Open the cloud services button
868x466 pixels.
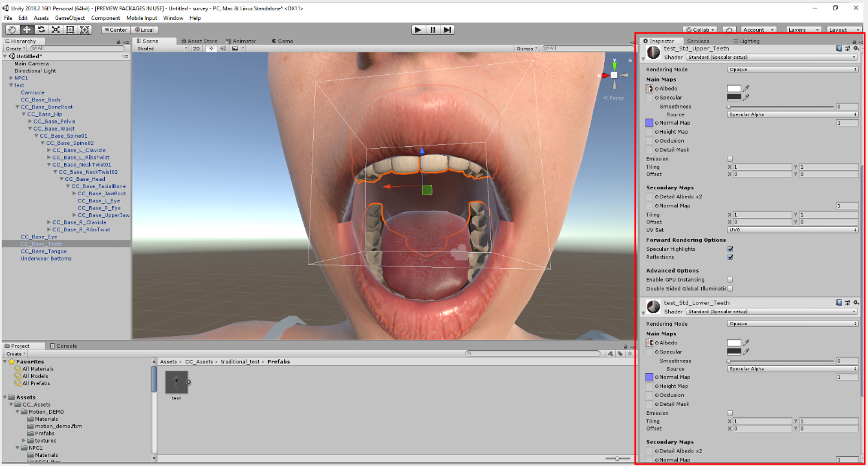pos(729,30)
